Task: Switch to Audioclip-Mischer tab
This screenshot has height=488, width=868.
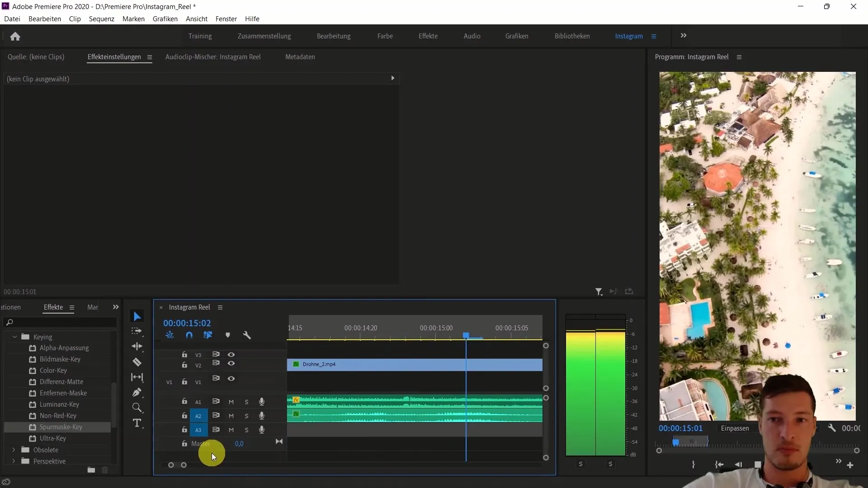Action: (213, 57)
